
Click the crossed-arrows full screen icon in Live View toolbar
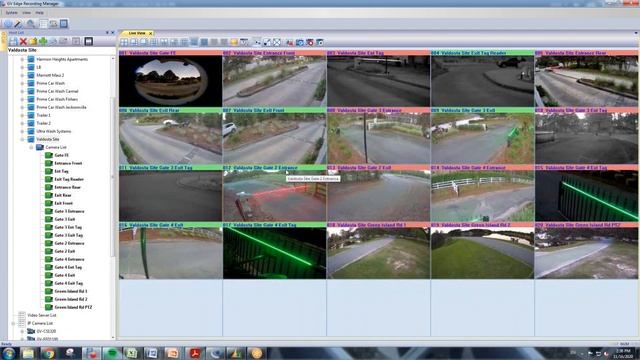(x=277, y=42)
